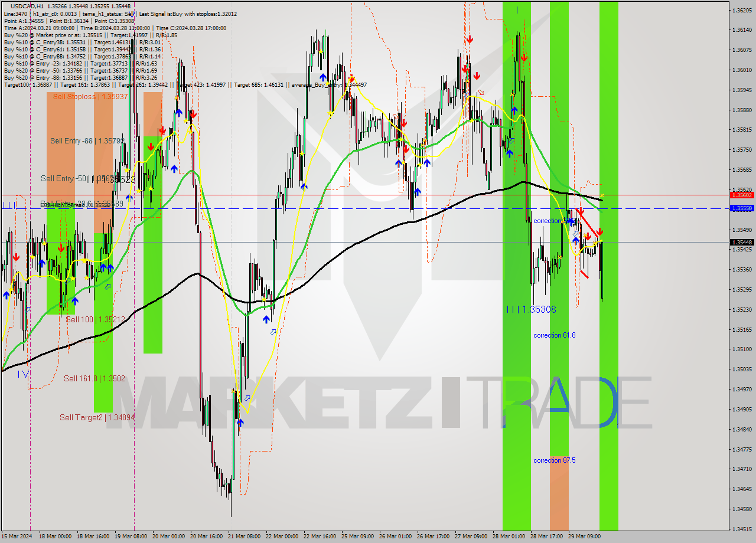Click the 22 Mar 16:00 time label
Image resolution: width=756 pixels, height=543 pixels.
[320, 537]
